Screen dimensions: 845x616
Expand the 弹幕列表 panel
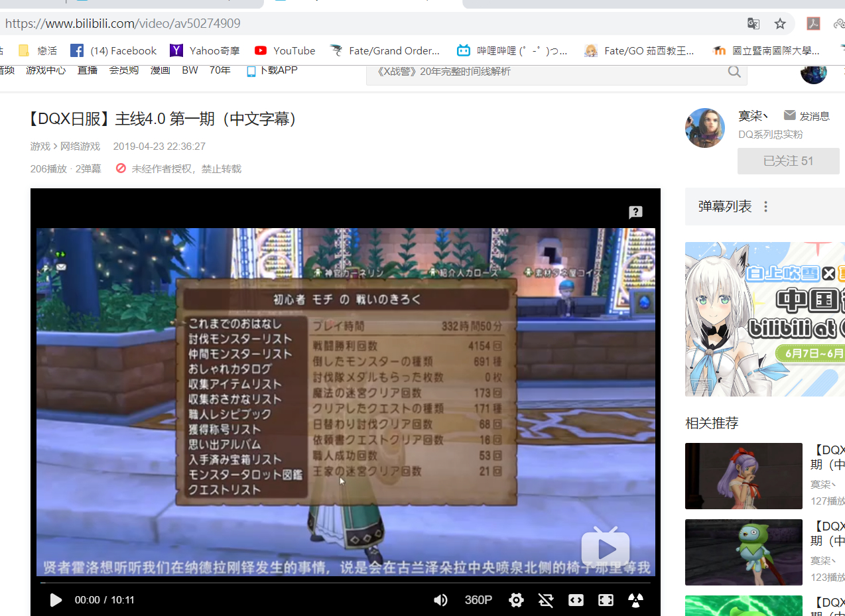[x=725, y=207]
